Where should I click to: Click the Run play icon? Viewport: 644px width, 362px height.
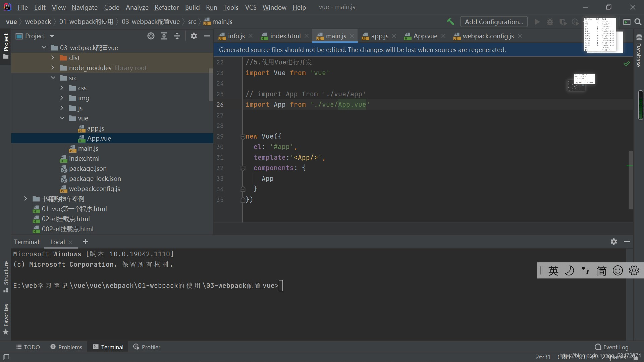click(537, 22)
